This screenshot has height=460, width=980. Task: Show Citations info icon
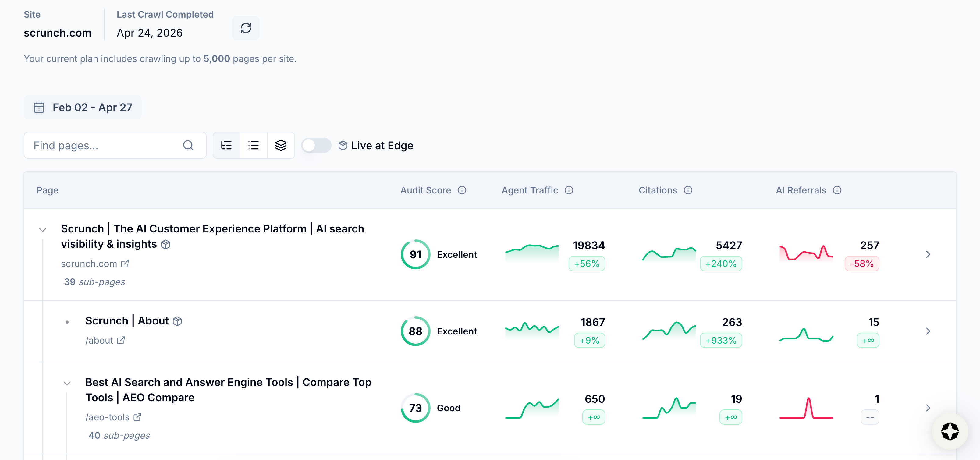(x=688, y=190)
